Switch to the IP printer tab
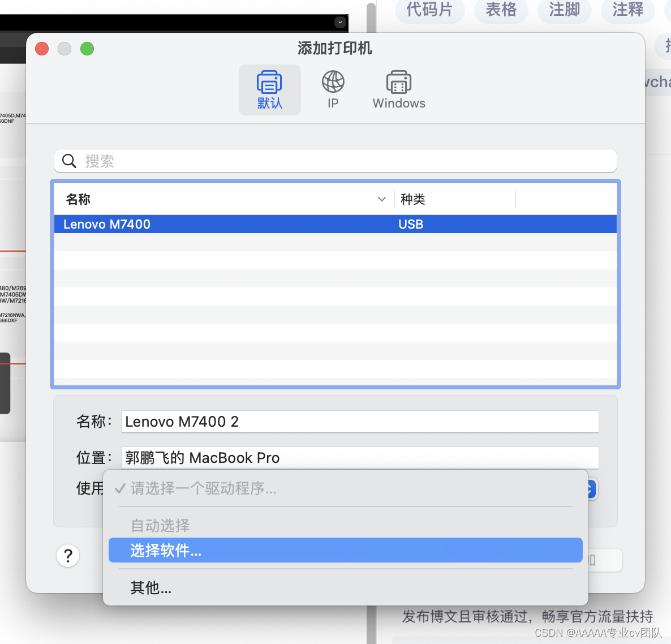671x644 pixels. (x=333, y=90)
